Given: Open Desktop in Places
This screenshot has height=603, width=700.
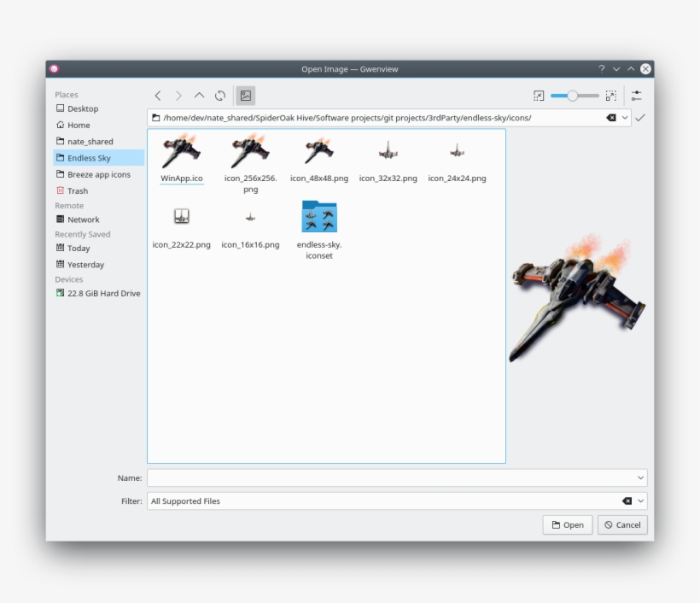Looking at the screenshot, I should tap(99, 108).
